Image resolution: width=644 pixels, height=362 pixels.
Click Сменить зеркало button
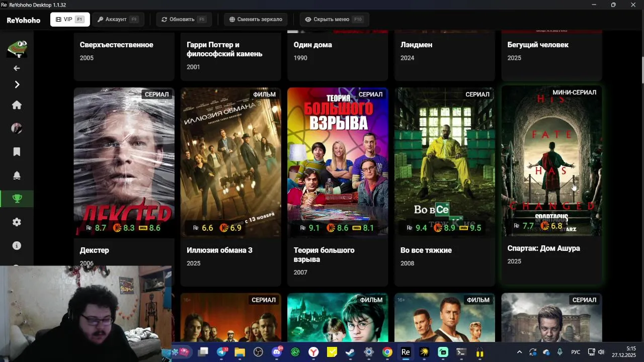pos(256,20)
